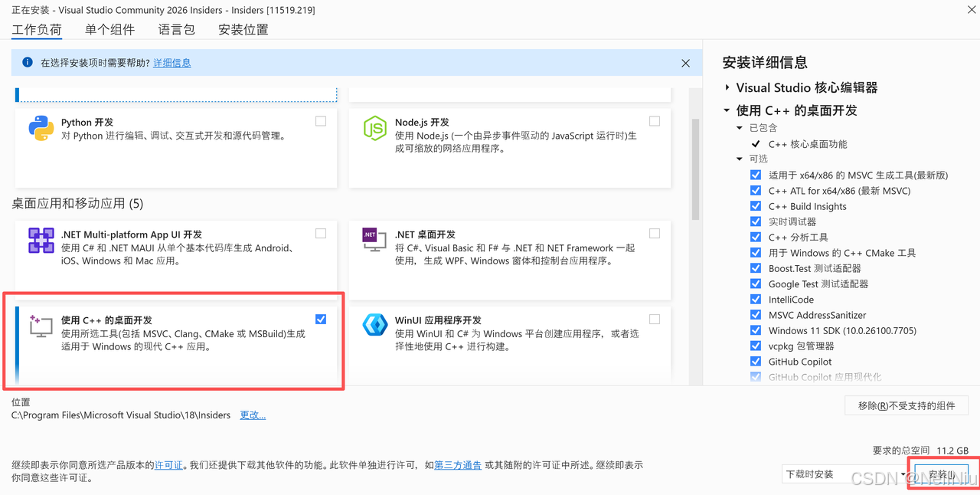This screenshot has width=980, height=495.
Task: Uncheck vcpkg 包管理器 option
Action: click(x=756, y=346)
